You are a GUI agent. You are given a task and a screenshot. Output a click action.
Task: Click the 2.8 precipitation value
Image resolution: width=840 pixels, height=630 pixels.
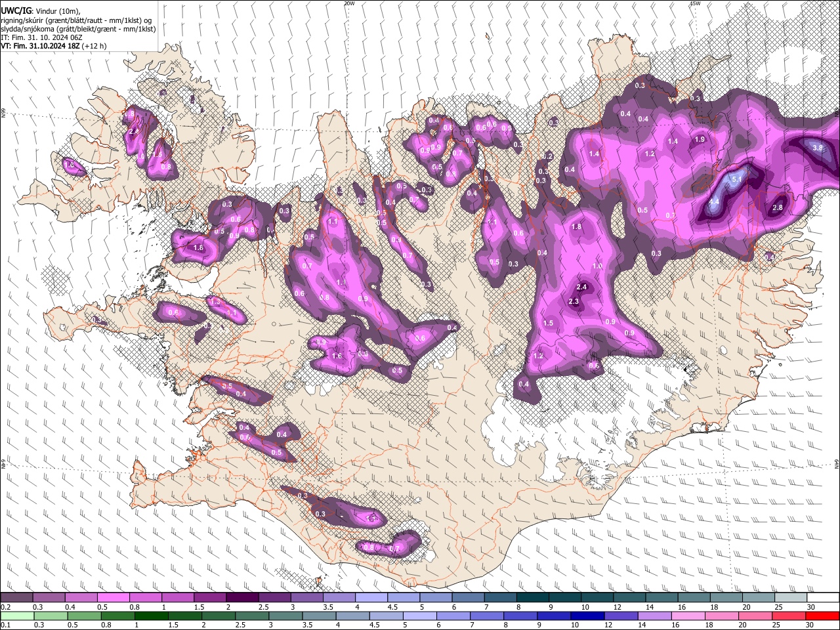(x=778, y=207)
